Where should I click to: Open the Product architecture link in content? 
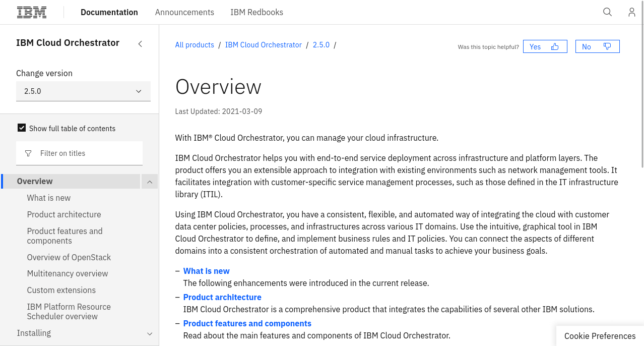click(222, 297)
